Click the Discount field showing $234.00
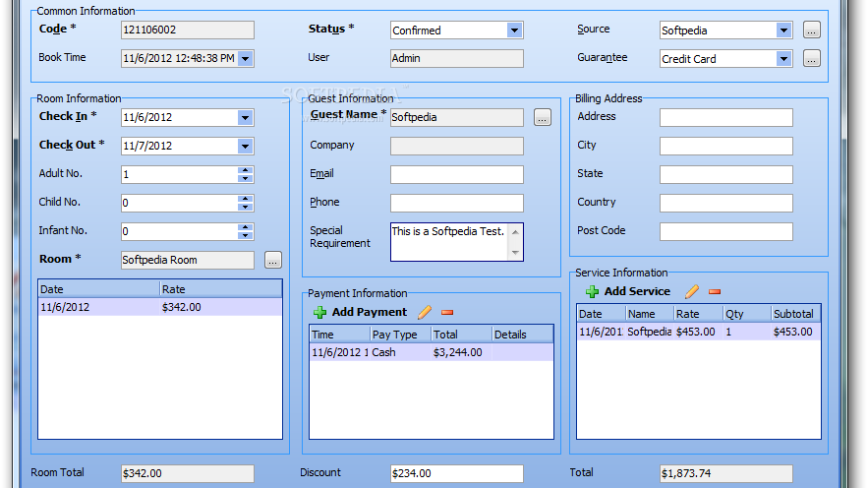The image size is (868, 488). point(457,473)
